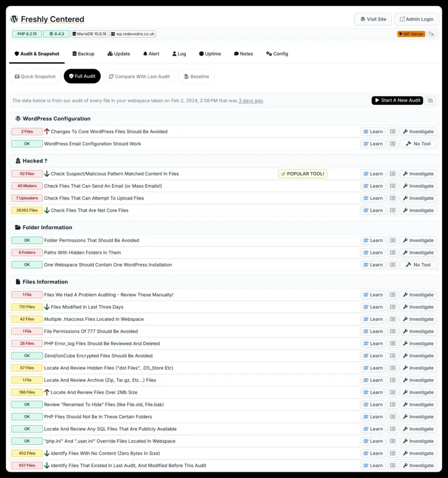
Task: Click the MariaDB 10.6.16 database badge
Action: point(89,34)
